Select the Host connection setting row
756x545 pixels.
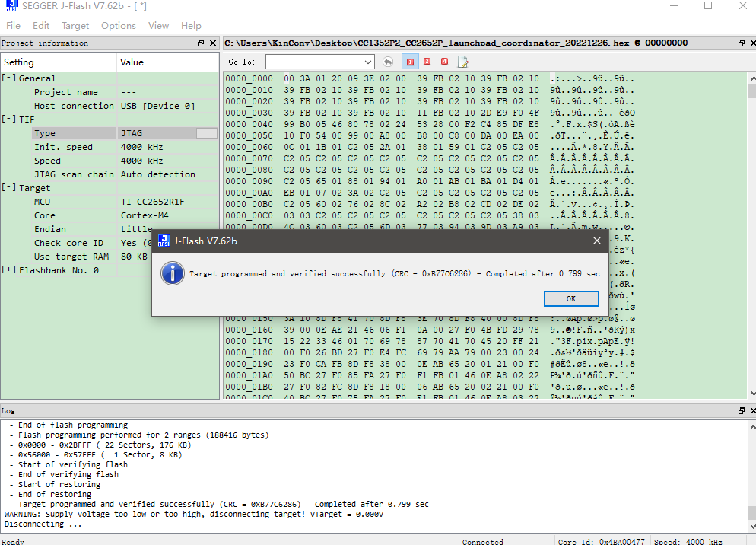(74, 106)
